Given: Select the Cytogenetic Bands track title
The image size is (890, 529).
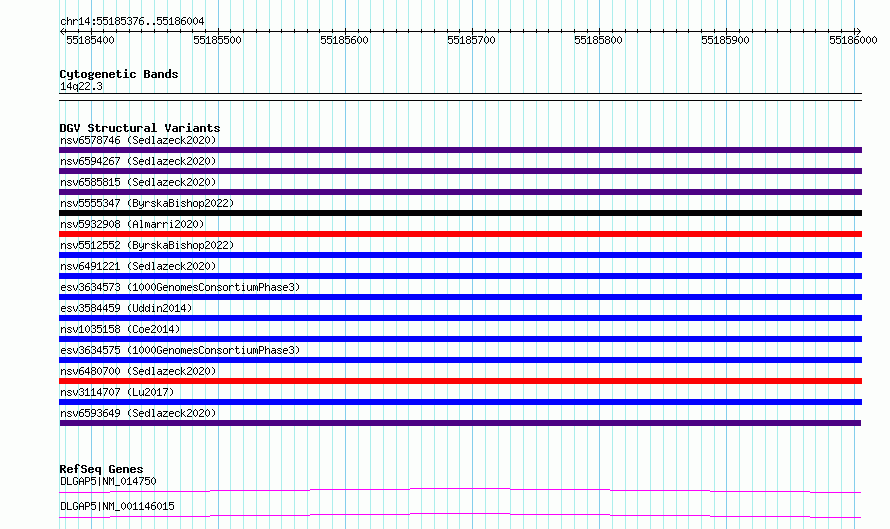Looking at the screenshot, I should coord(119,74).
